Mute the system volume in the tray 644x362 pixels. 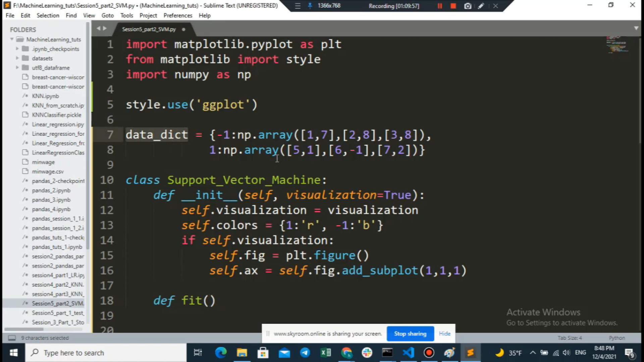[x=567, y=353]
